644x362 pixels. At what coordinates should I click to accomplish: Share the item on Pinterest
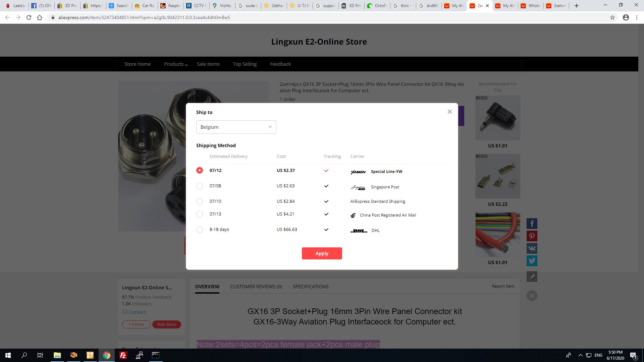pos(532,236)
